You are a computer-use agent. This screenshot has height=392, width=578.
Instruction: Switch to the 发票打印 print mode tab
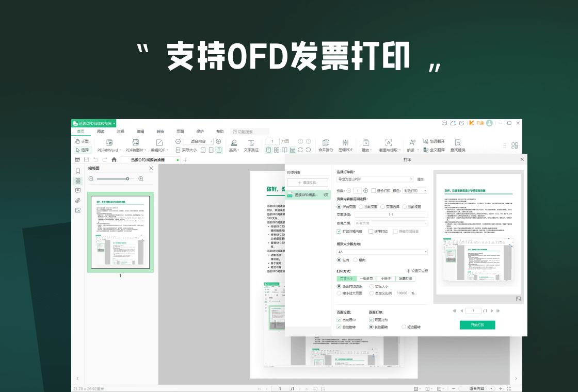[x=406, y=279]
